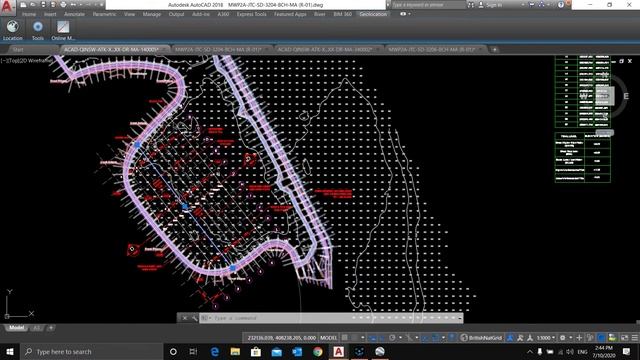
Task: Toggle annotation visibility in status bar
Action: pos(510,338)
